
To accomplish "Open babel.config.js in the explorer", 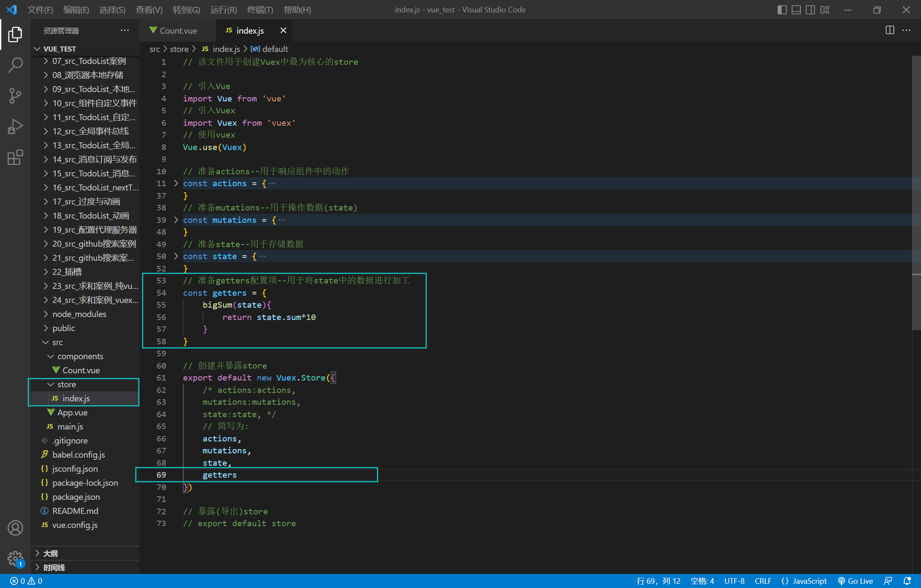I will (85, 455).
